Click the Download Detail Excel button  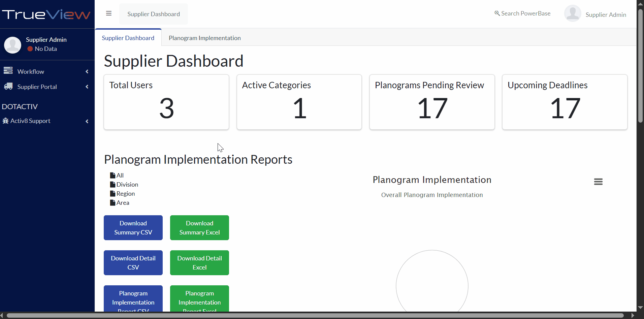click(199, 263)
